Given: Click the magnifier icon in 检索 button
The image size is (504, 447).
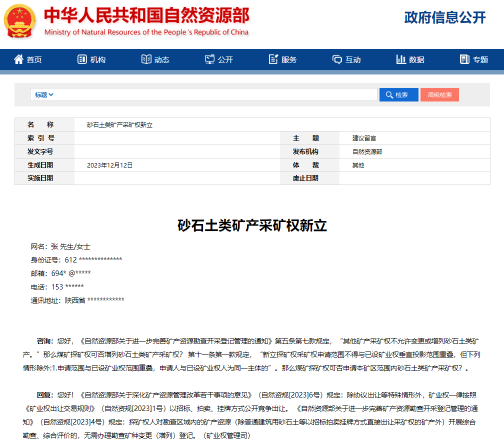Looking at the screenshot, I should 389,95.
